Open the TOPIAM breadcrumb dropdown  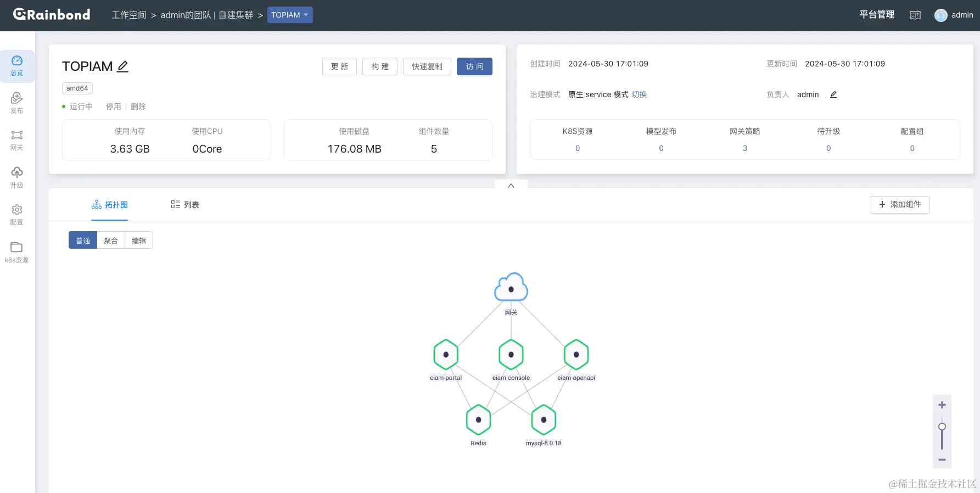290,15
